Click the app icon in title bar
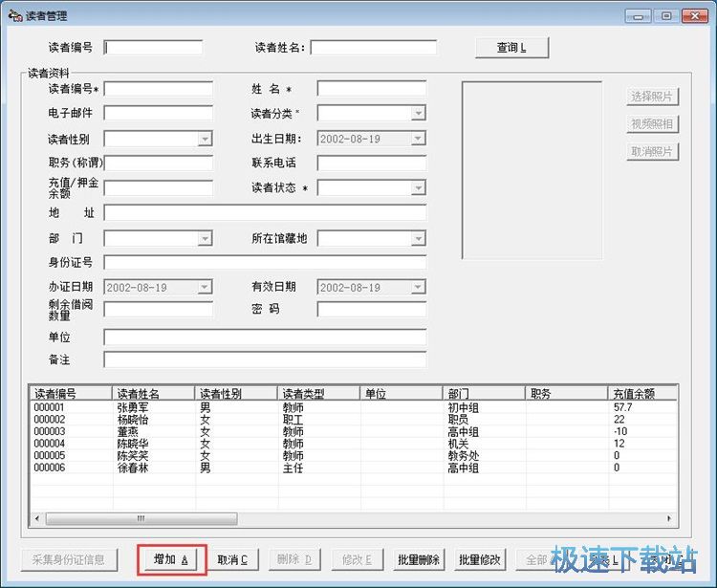Viewport: 717px width, 588px height. tap(15, 16)
